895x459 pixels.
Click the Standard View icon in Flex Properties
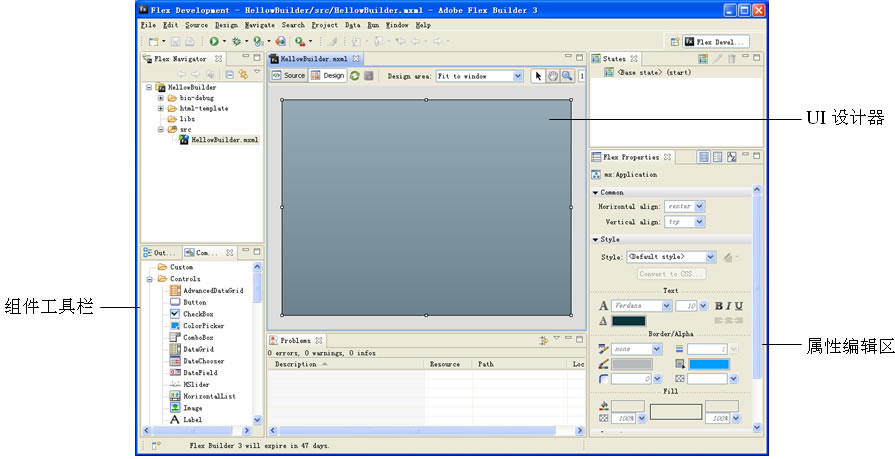(x=704, y=157)
